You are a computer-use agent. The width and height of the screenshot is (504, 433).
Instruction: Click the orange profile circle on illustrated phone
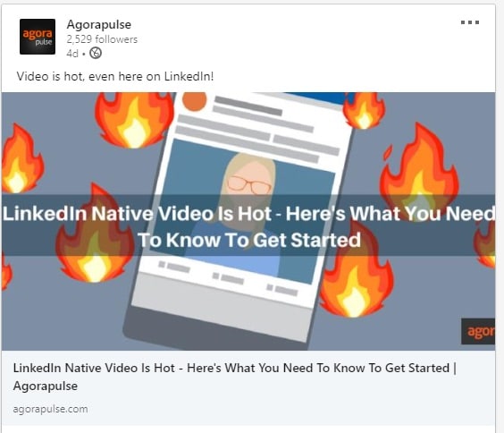(194, 101)
